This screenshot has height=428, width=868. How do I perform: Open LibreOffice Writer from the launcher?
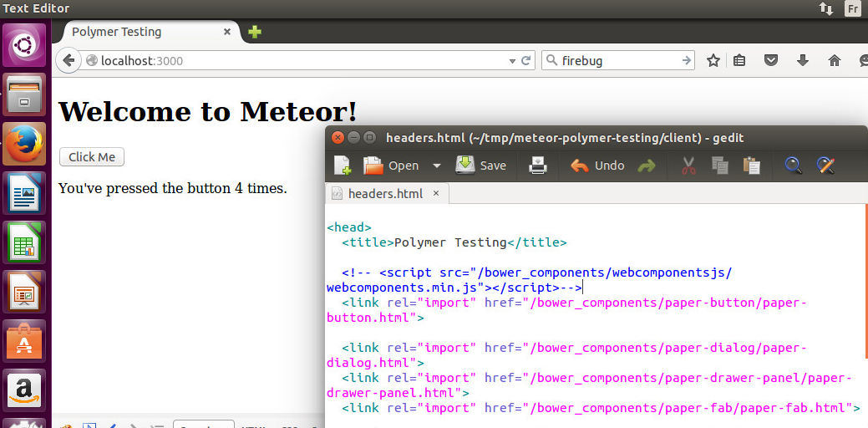click(x=23, y=192)
